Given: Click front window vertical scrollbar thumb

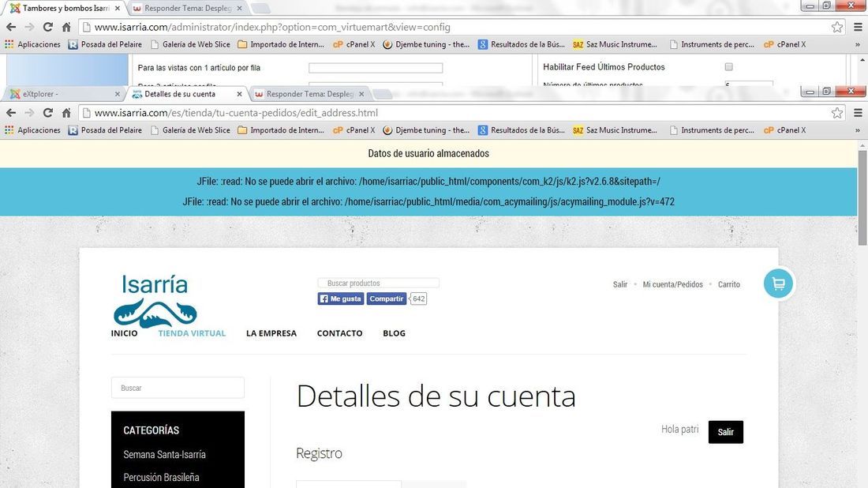Looking at the screenshot, I should click(x=862, y=197).
